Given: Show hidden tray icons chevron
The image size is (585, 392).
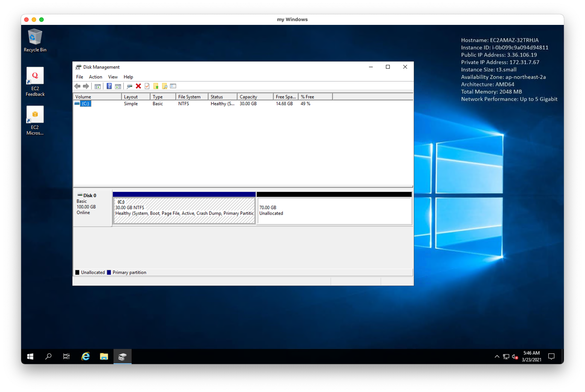Looking at the screenshot, I should [497, 357].
